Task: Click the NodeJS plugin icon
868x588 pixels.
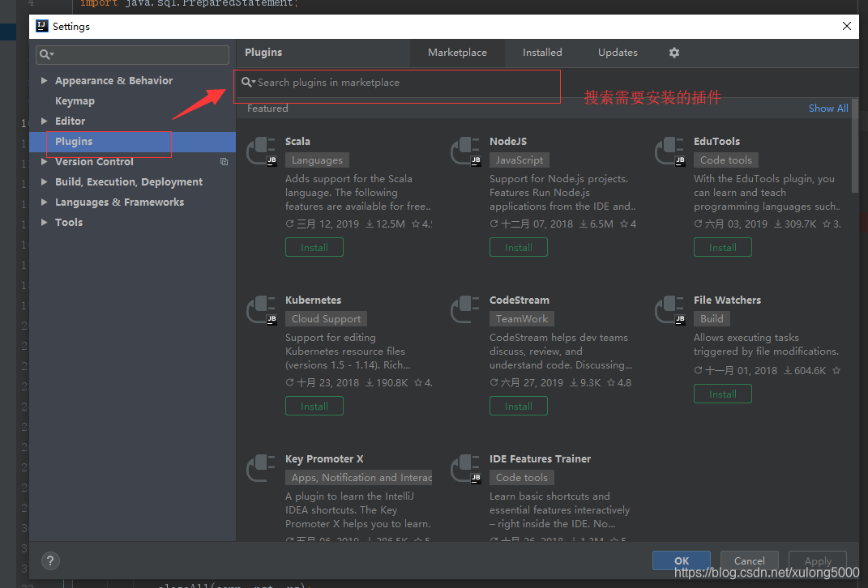Action: click(x=465, y=151)
